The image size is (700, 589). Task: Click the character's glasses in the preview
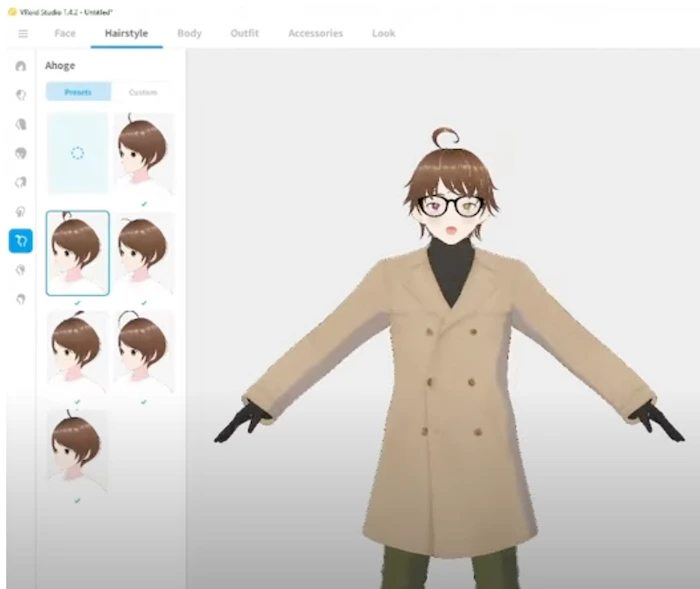coord(451,206)
